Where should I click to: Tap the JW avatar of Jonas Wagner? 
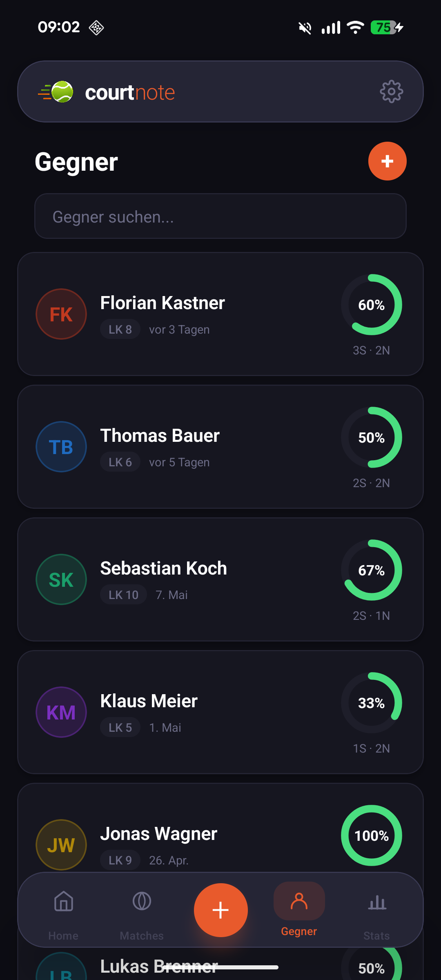point(61,845)
